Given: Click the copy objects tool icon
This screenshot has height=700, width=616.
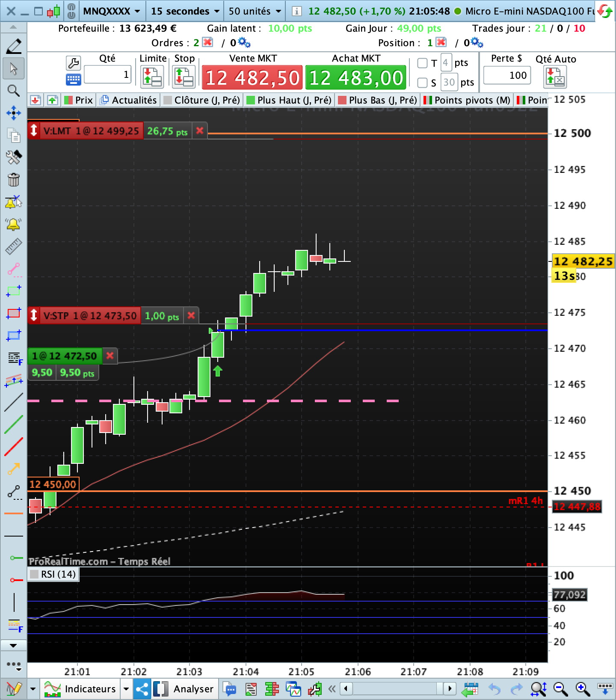Looking at the screenshot, I should pyautogui.click(x=14, y=135).
